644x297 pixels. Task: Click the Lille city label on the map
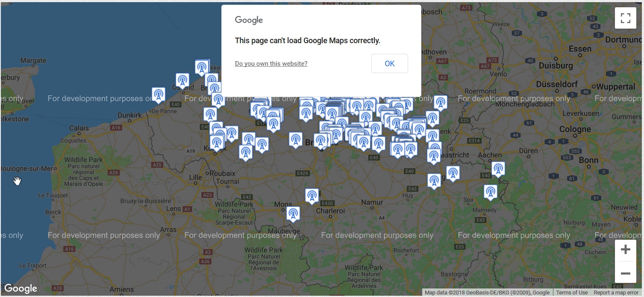click(x=195, y=177)
